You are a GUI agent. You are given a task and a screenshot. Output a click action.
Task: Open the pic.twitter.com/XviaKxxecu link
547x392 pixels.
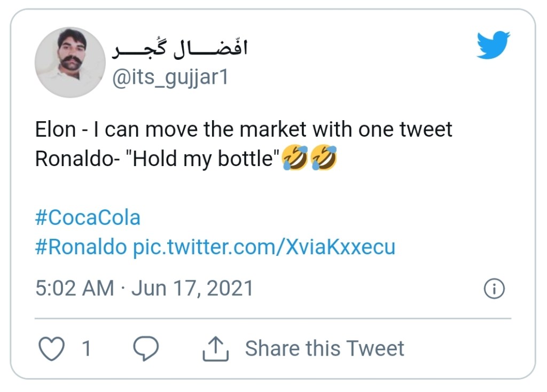[x=264, y=247]
